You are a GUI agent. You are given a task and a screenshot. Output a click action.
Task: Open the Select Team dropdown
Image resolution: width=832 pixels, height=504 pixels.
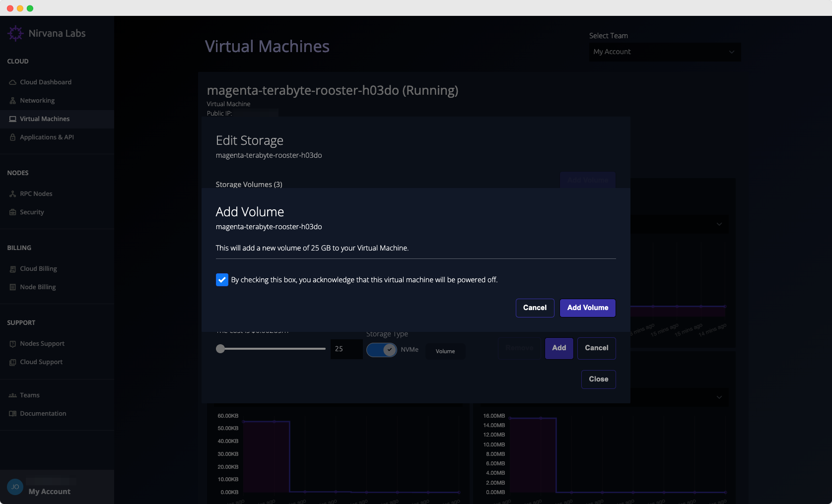tap(664, 52)
